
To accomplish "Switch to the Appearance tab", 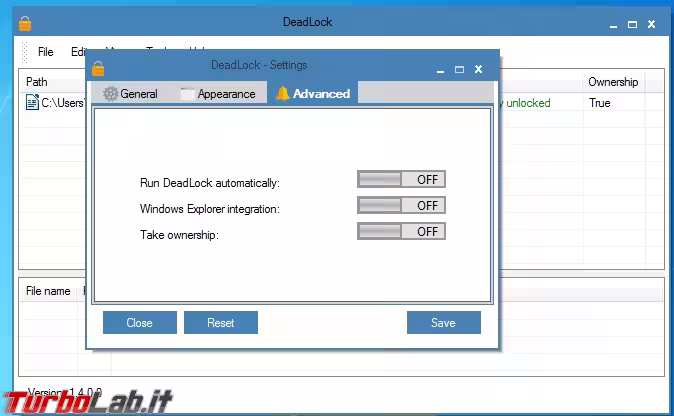I will point(217,94).
